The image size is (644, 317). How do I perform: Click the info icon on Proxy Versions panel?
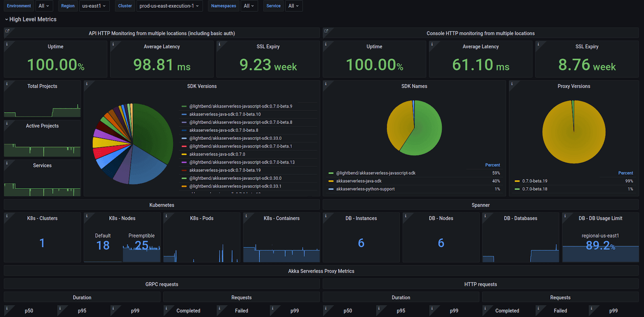point(512,84)
